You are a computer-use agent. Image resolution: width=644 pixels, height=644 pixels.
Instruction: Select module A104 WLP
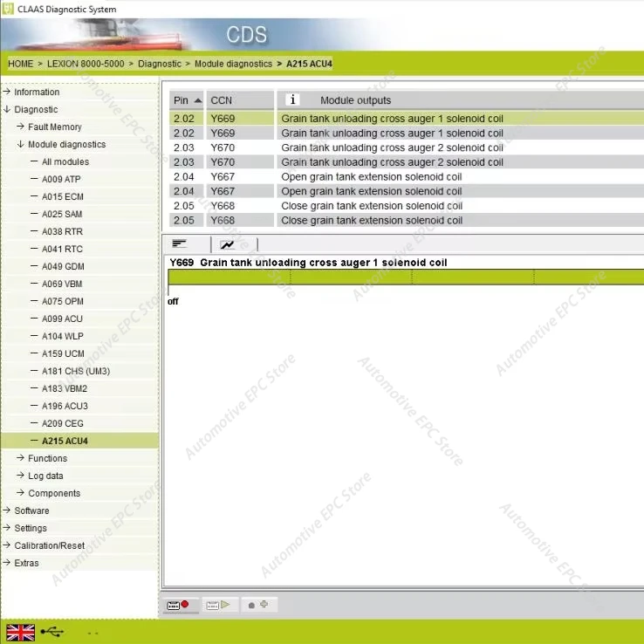click(x=63, y=336)
